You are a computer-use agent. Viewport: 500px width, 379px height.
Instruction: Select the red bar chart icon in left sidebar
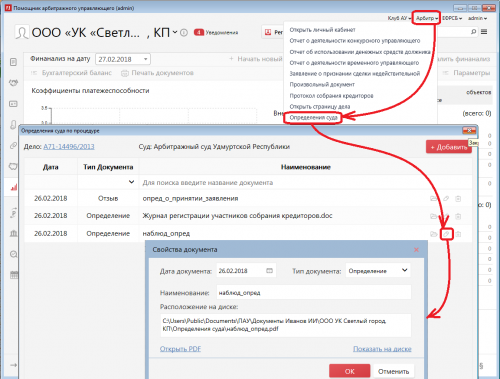pos(14,187)
